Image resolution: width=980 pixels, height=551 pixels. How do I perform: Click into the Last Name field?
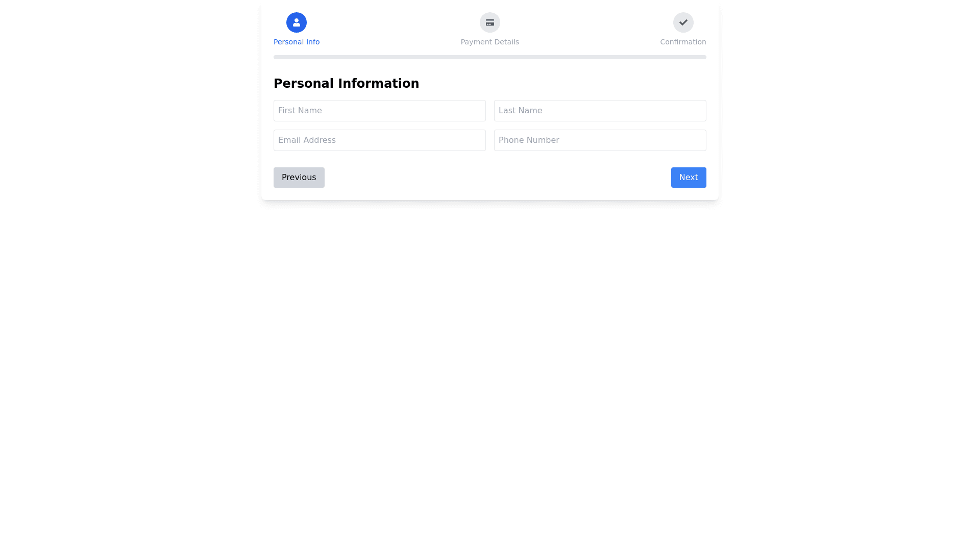pos(600,111)
